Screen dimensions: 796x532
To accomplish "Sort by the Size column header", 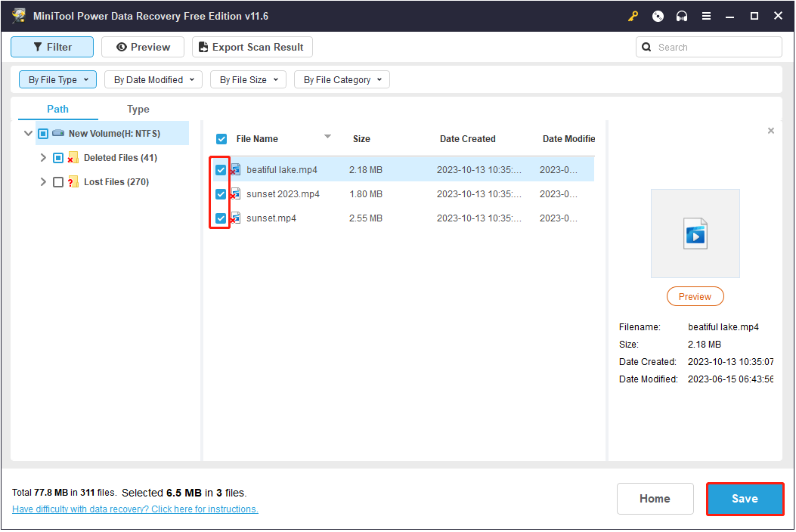I will point(361,139).
